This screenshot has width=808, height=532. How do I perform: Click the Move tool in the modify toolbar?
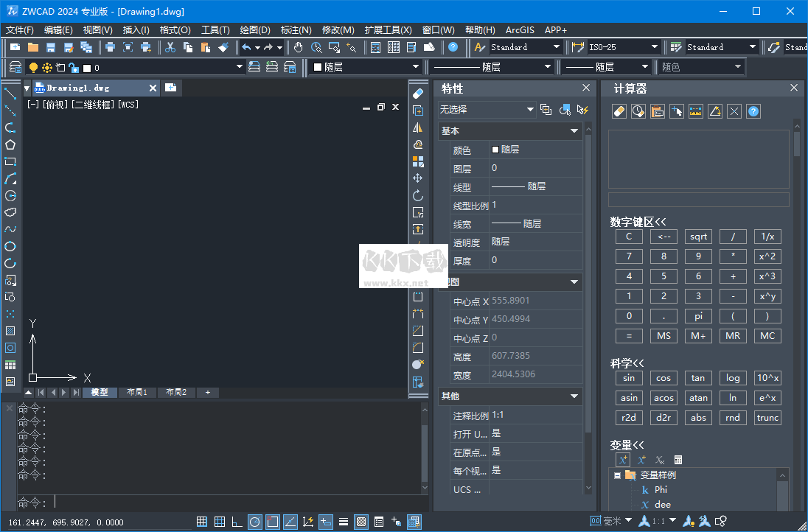click(x=418, y=178)
